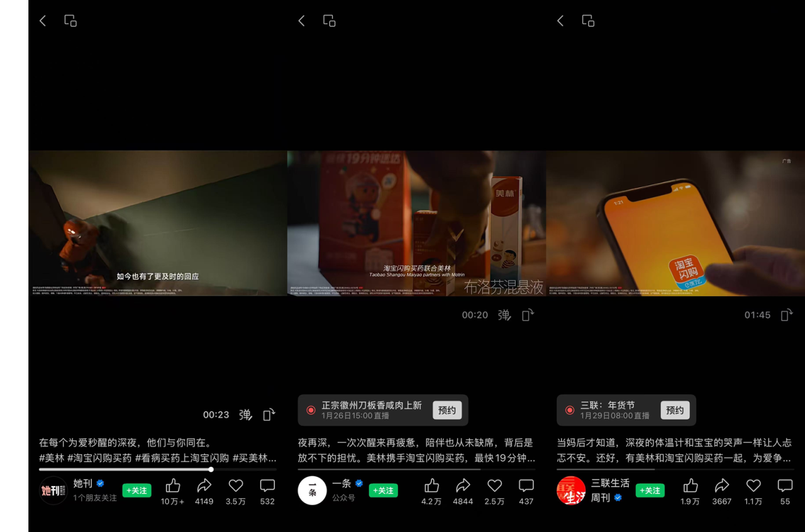Toggle the 弹 danmaku switch on the middle video

point(504,315)
